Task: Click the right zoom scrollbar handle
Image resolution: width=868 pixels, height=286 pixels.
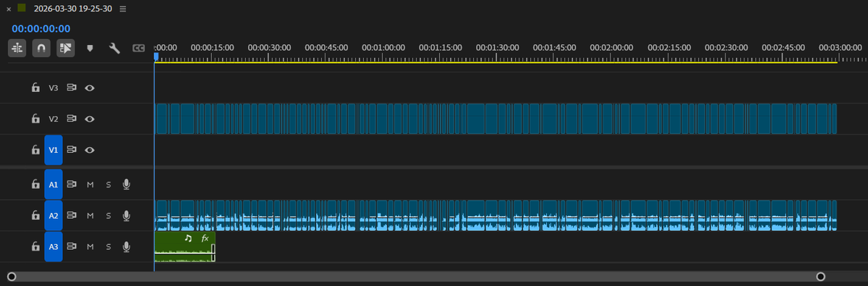Action: [x=820, y=276]
